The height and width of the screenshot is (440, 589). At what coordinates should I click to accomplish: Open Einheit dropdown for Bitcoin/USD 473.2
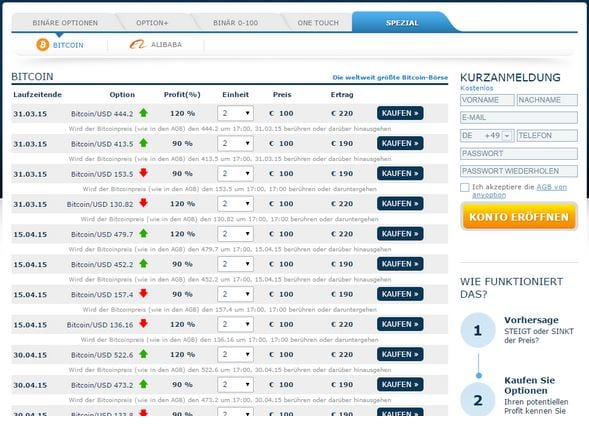[x=235, y=384]
